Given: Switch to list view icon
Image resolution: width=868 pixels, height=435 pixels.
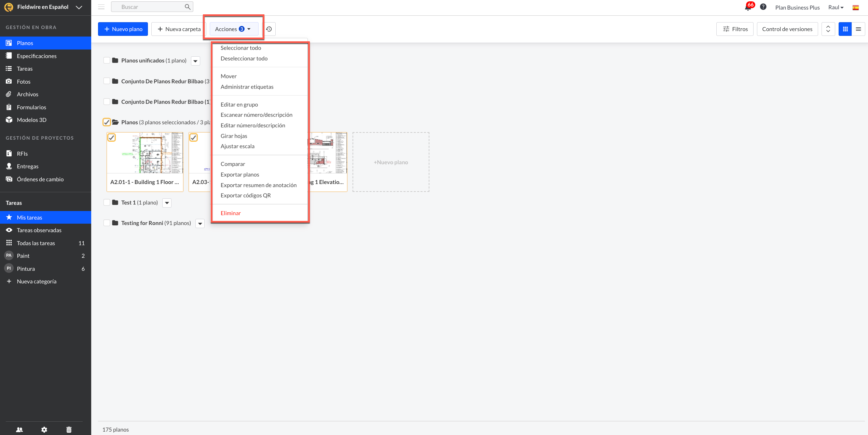Looking at the screenshot, I should (x=858, y=29).
